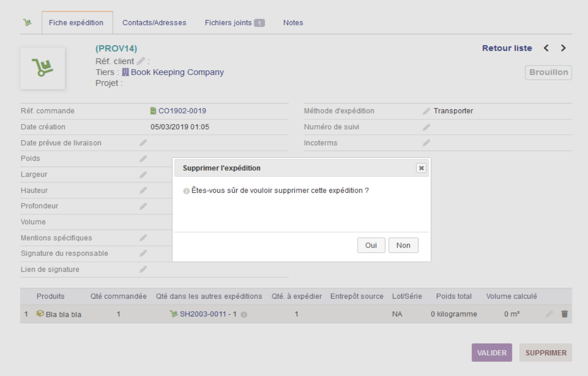Confirm deletion with Oui button
This screenshot has width=588, height=376.
(371, 245)
